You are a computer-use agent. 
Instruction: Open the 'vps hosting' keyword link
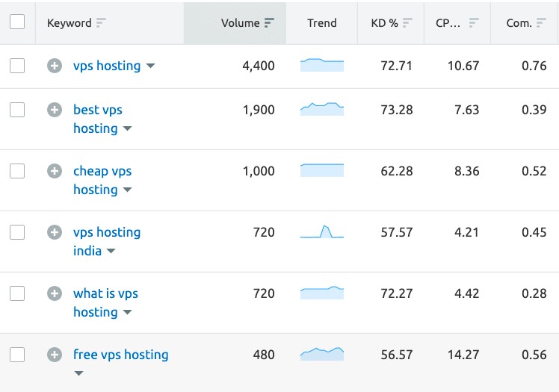tap(107, 66)
